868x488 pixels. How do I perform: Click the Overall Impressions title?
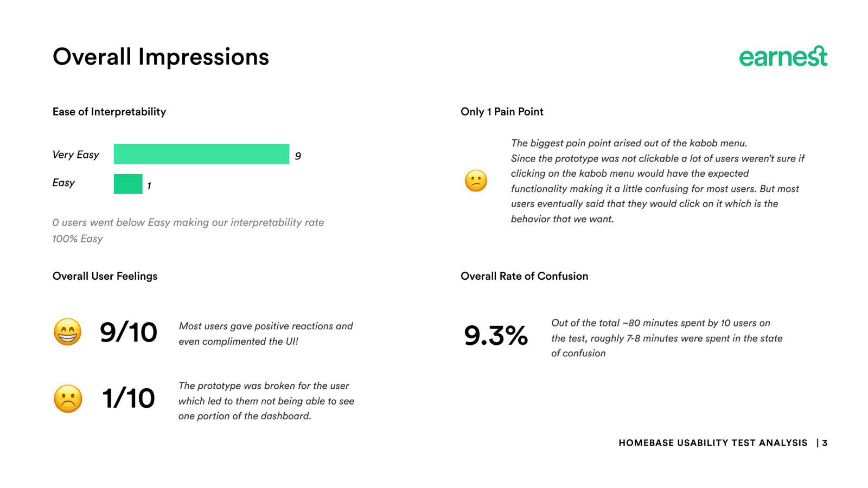pyautogui.click(x=161, y=57)
